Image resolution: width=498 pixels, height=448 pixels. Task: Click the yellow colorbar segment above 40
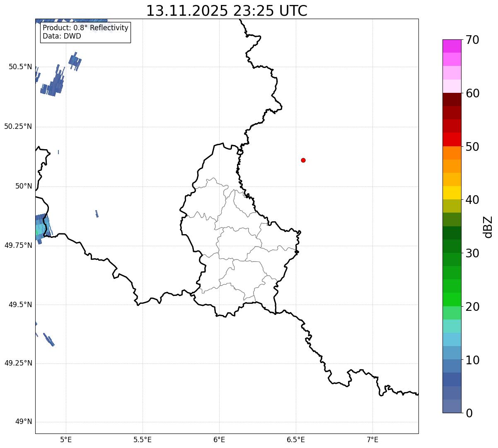452,193
